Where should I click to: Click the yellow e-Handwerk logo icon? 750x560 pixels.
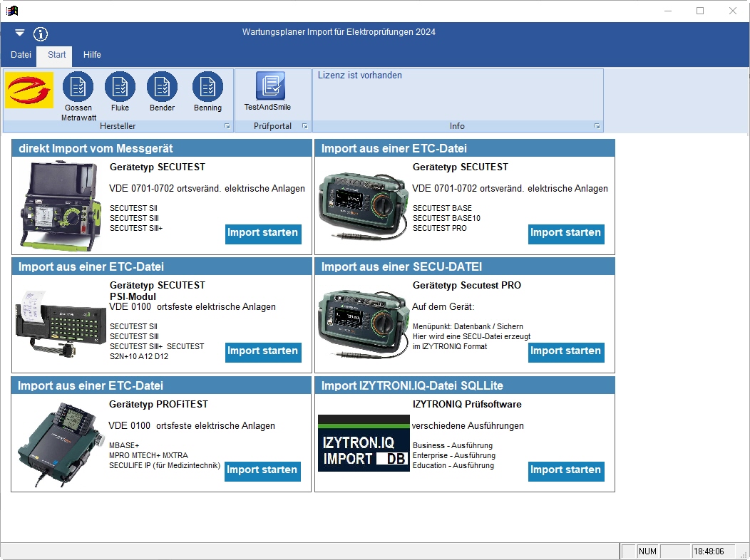(x=29, y=90)
